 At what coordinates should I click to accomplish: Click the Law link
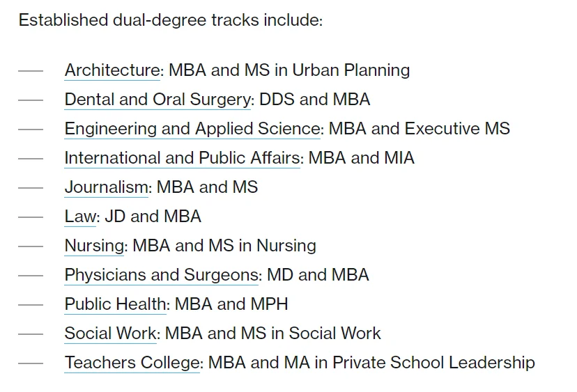click(79, 217)
